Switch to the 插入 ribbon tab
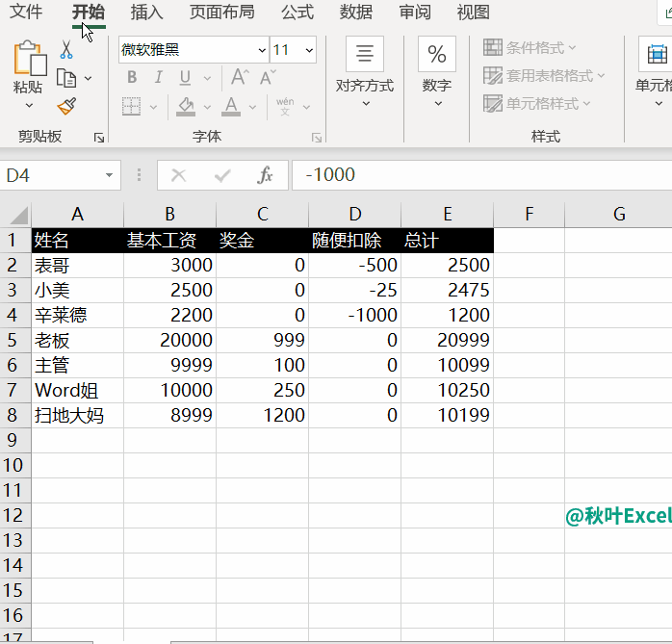The image size is (672, 644). (x=146, y=13)
